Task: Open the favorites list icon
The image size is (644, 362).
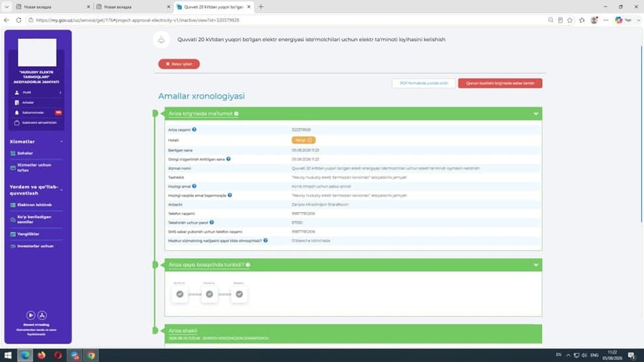Action: pos(582,20)
